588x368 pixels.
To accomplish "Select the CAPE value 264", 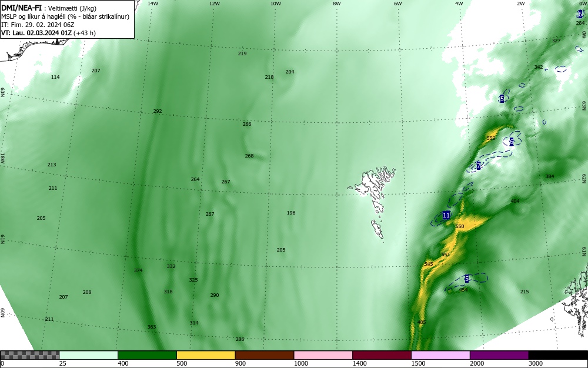I will point(195,179).
